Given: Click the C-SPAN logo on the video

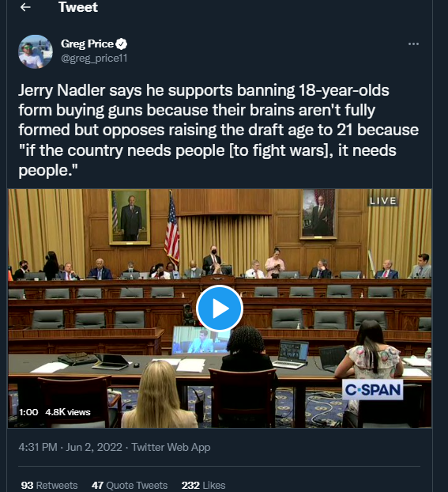Looking at the screenshot, I should [372, 390].
